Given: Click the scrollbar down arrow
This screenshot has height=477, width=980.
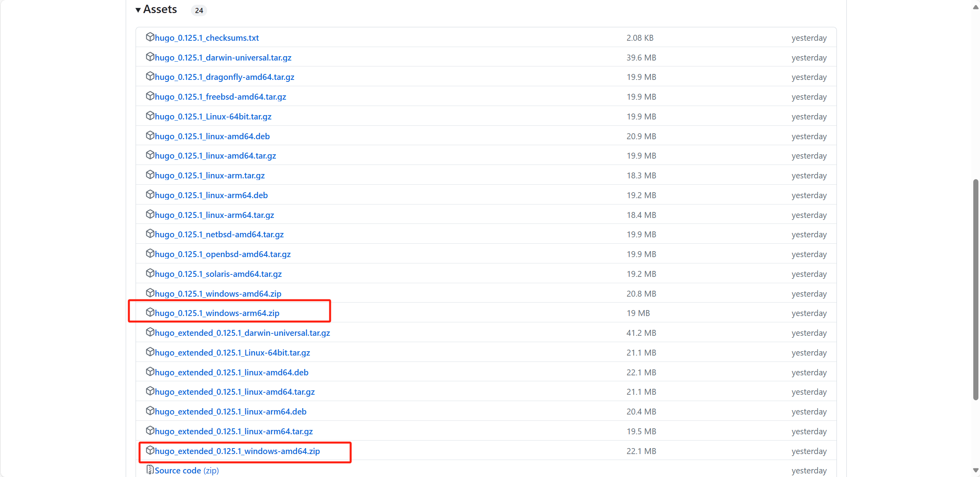Looking at the screenshot, I should pyautogui.click(x=976, y=471).
